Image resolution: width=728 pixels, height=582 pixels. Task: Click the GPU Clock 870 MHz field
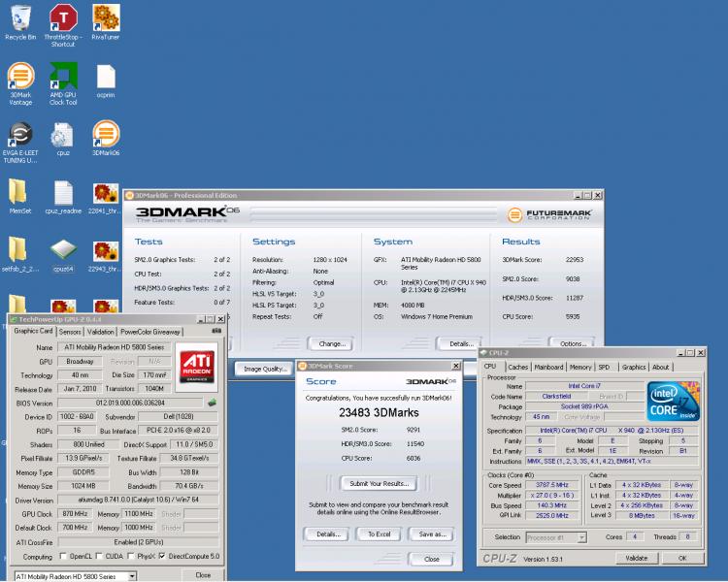tap(75, 514)
